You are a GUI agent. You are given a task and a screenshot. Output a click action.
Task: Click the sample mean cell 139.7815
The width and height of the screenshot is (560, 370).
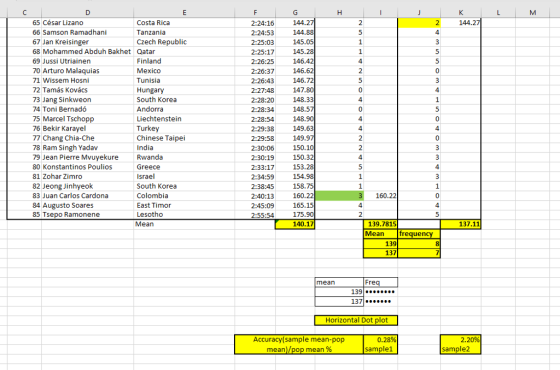[380, 224]
